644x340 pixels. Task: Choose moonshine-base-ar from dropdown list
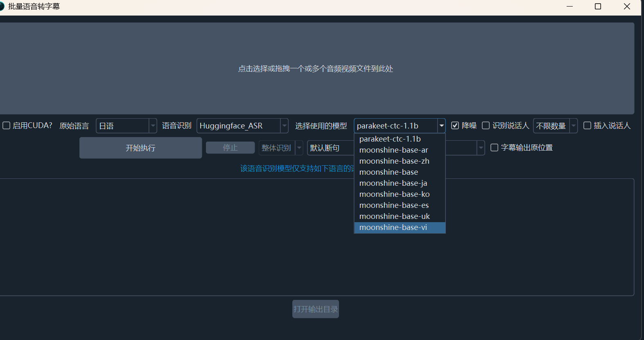[393, 150]
